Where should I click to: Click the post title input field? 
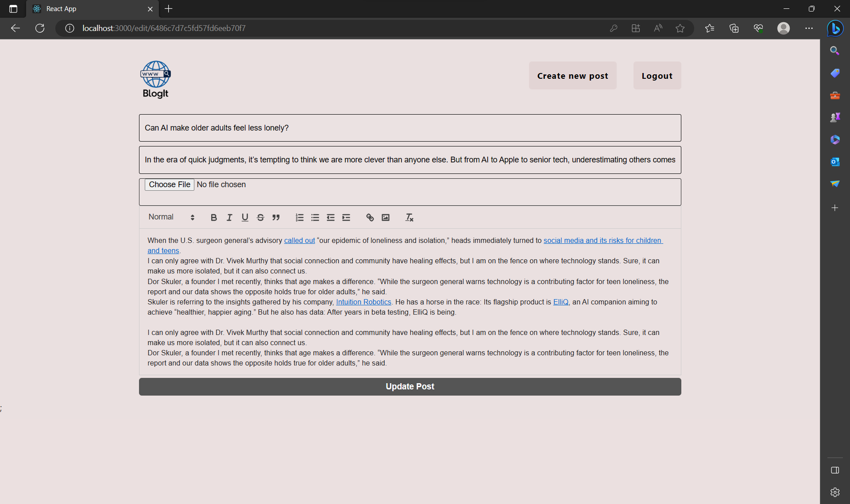coord(410,128)
